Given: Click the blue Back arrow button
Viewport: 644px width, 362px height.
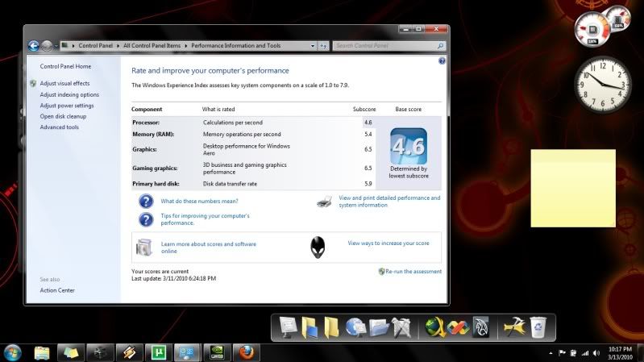Looking at the screenshot, I should (34, 46).
